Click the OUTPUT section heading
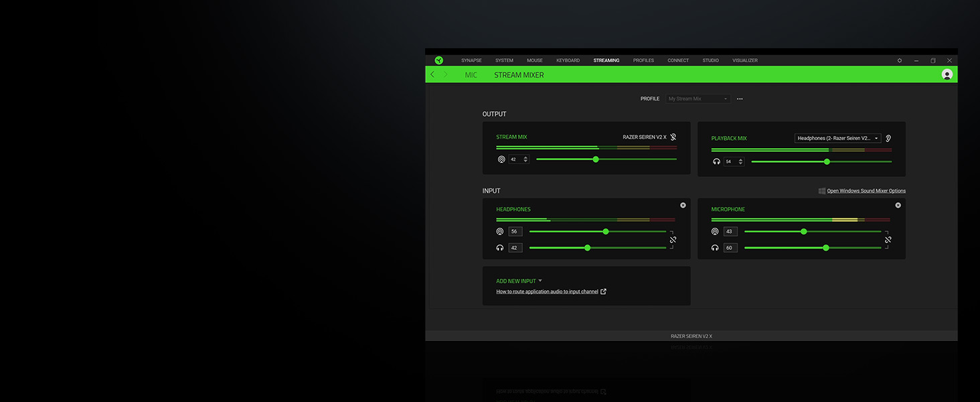The height and width of the screenshot is (402, 980). [495, 114]
